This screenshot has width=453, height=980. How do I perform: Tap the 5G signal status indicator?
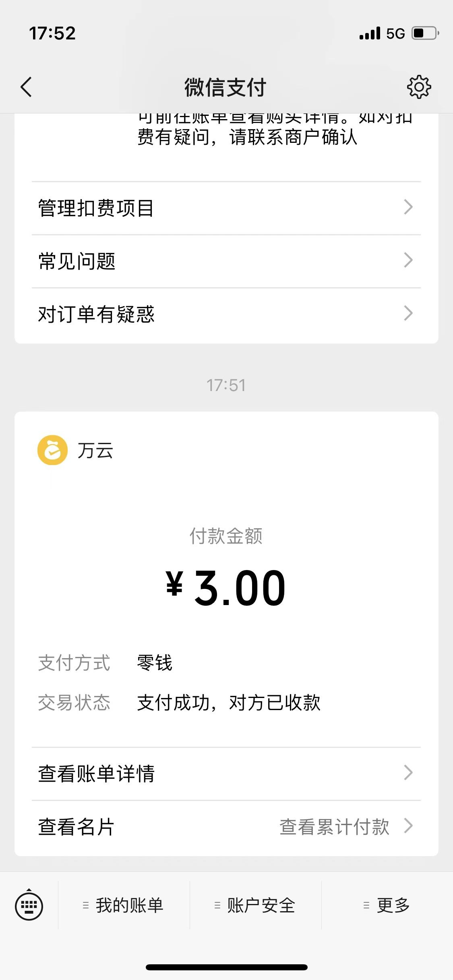(395, 33)
